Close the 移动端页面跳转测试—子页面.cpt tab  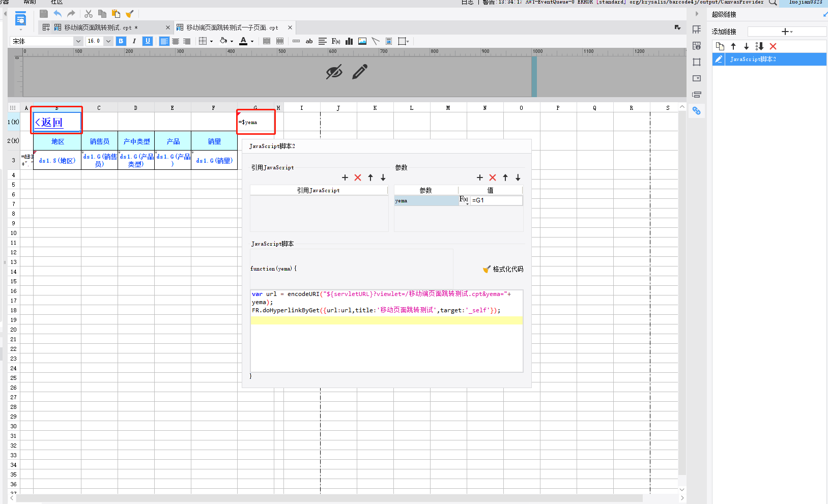click(x=290, y=27)
